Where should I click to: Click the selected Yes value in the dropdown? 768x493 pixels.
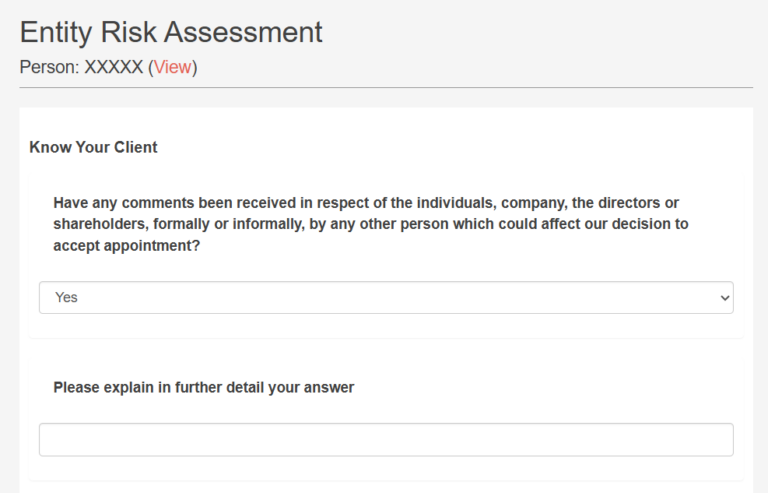[x=66, y=297]
